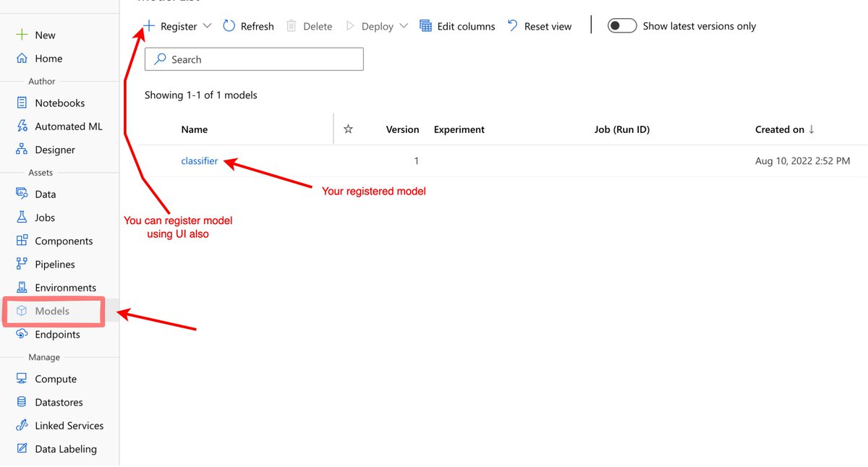The image size is (868, 467).
Task: Click the Deploy play triangle icon
Action: pos(350,26)
